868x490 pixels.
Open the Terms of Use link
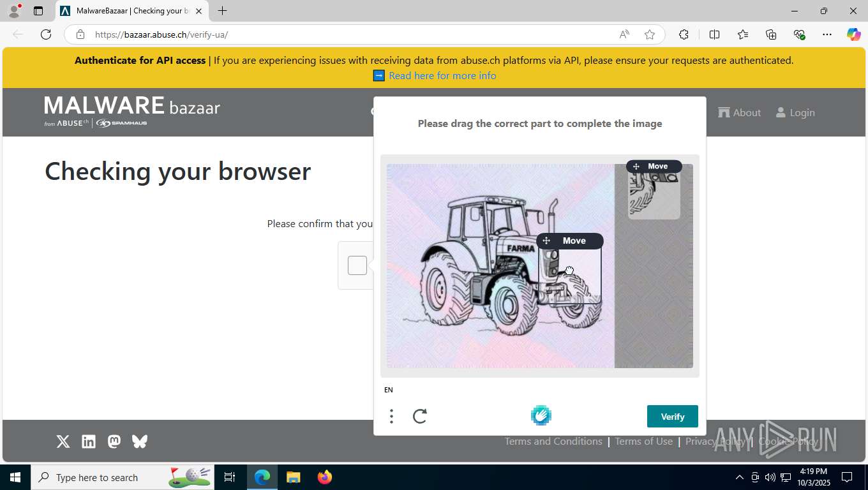(x=644, y=442)
